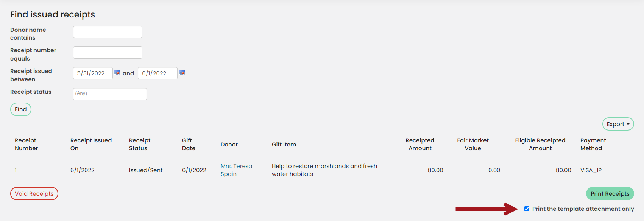
Task: Sort by Gift Date column header
Action: coord(189,144)
